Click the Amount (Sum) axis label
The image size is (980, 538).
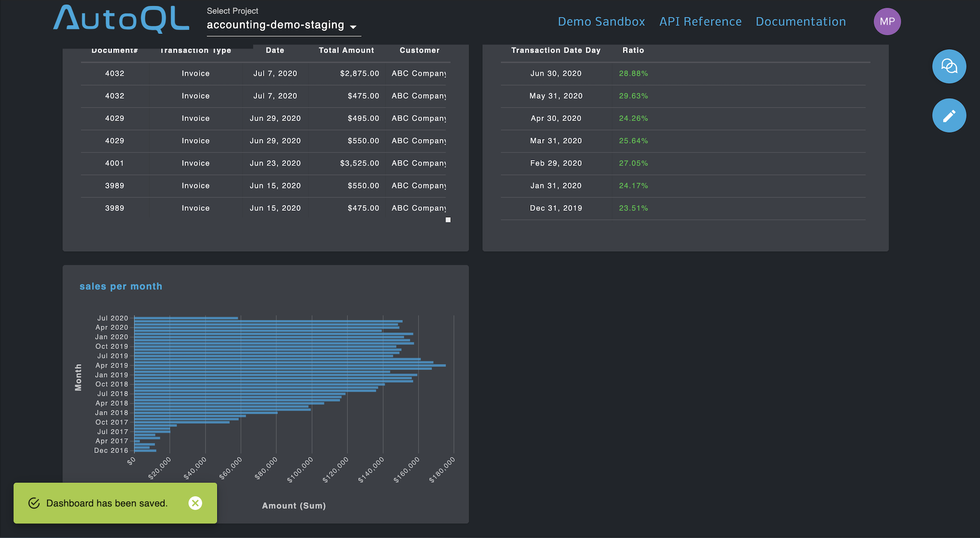point(294,506)
